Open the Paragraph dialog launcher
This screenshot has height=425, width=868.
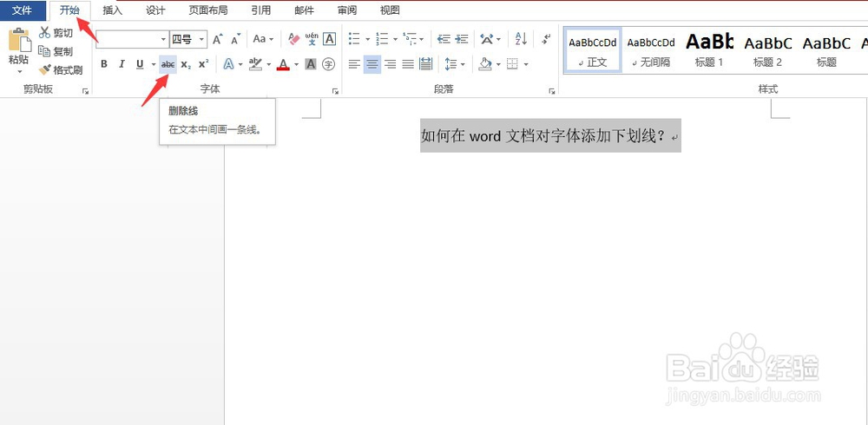(x=551, y=91)
